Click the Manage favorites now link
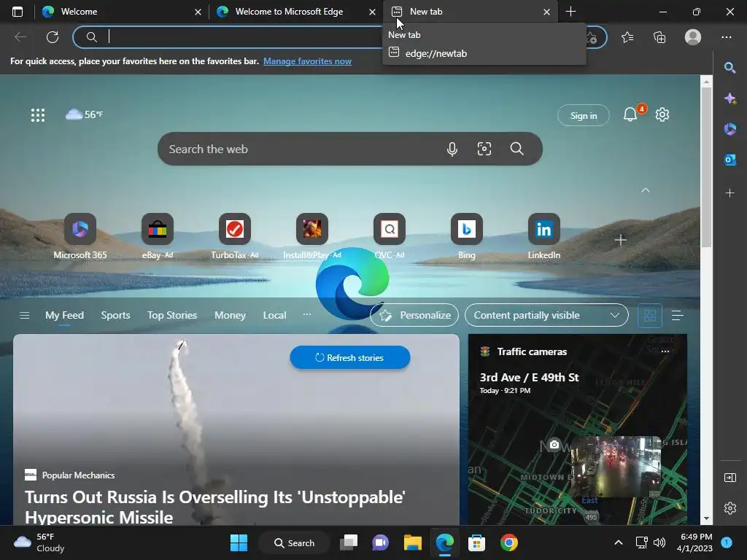Image resolution: width=747 pixels, height=560 pixels. [x=307, y=61]
